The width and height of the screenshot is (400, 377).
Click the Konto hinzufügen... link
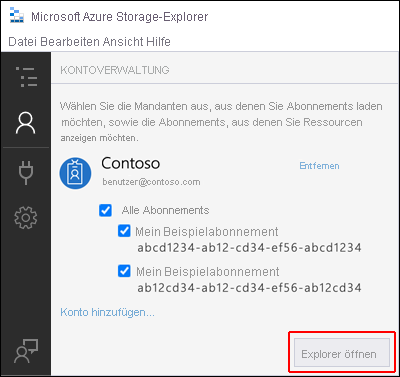click(107, 312)
